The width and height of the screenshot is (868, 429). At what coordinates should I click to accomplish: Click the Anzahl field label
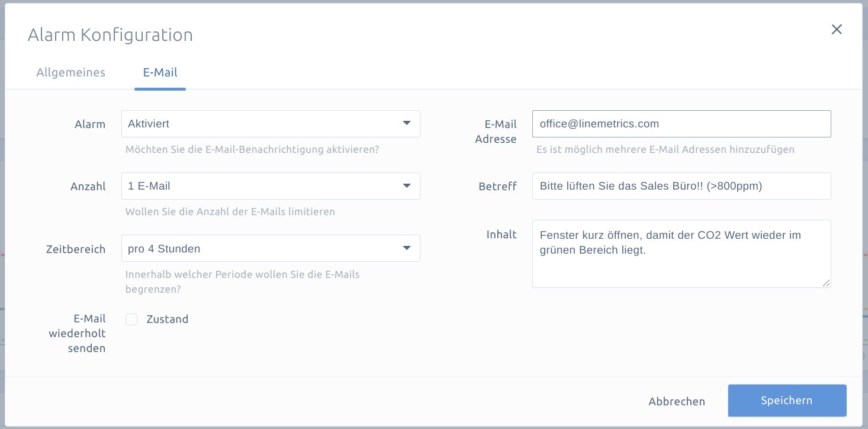88,187
